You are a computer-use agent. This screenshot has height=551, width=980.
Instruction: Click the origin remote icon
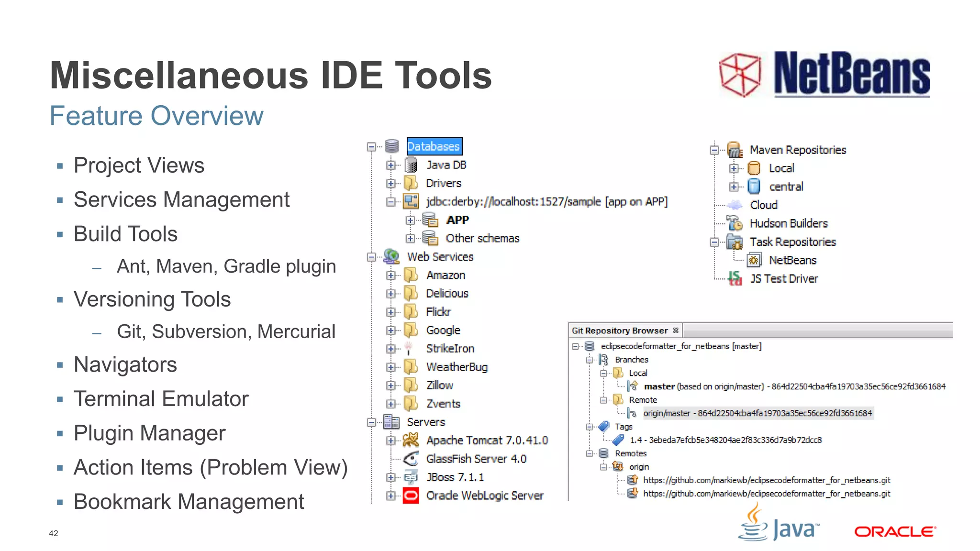coord(618,466)
